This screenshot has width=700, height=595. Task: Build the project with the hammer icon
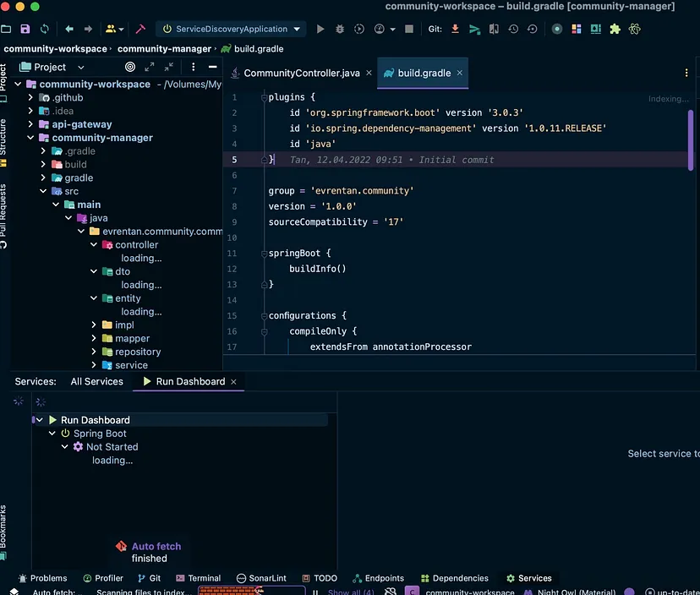click(x=142, y=28)
